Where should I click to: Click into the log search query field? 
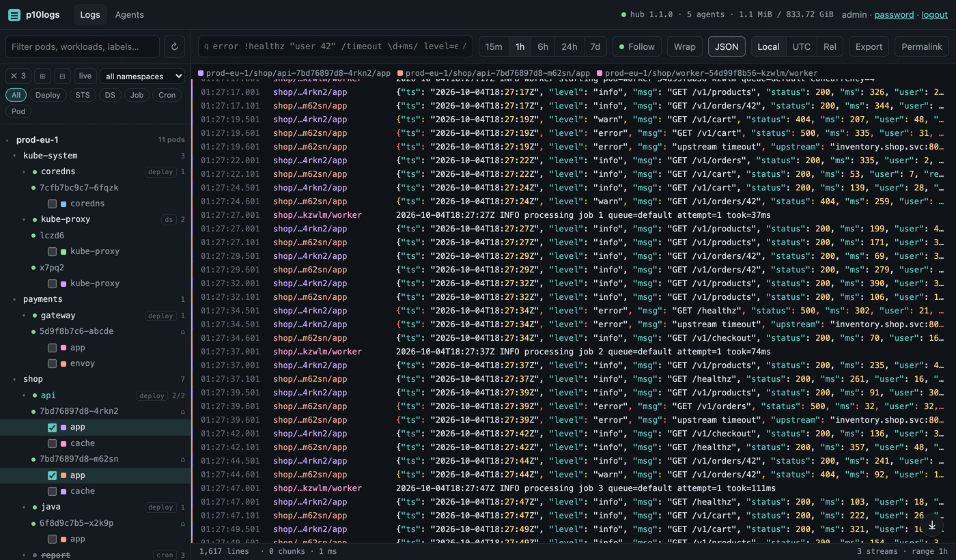(x=335, y=46)
